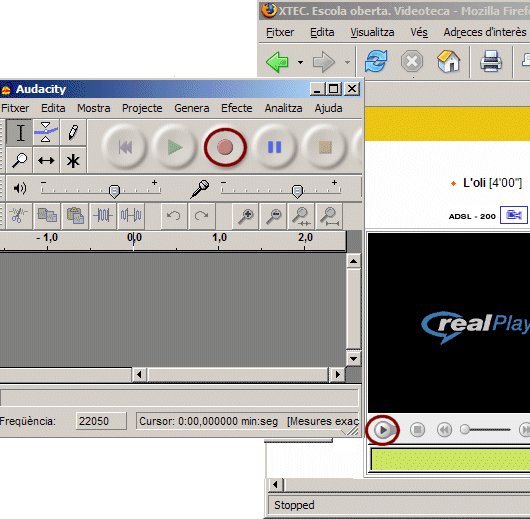Open the Vés menu in Firefox
The height and width of the screenshot is (519, 530).
pyautogui.click(x=419, y=32)
